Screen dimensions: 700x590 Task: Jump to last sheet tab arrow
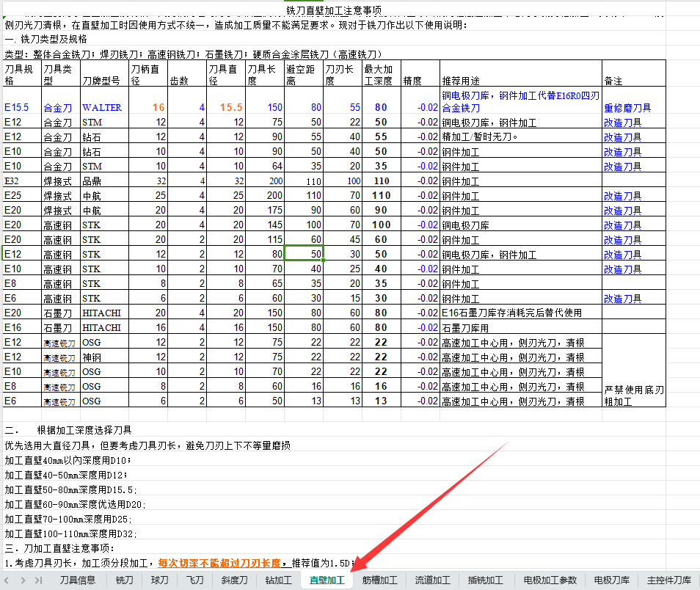click(38, 580)
